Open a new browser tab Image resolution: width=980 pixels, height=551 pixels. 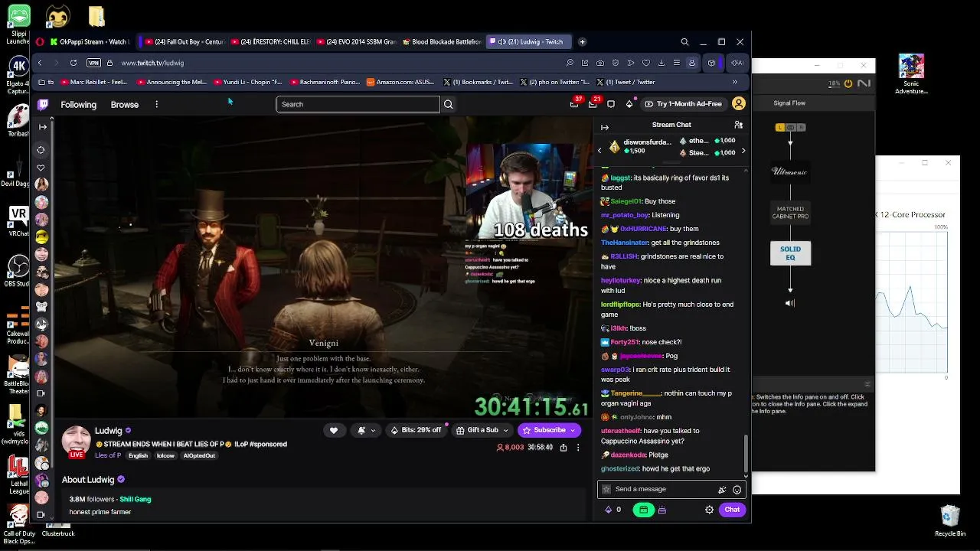582,42
